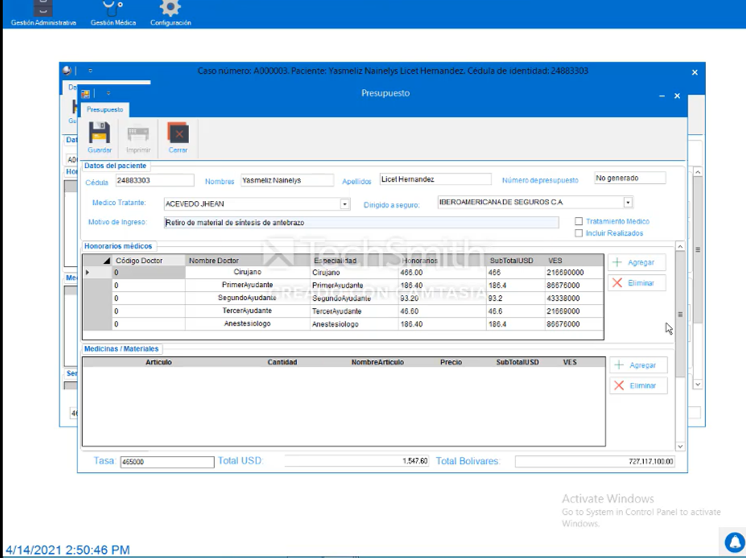Click the notification bell icon

(x=735, y=542)
